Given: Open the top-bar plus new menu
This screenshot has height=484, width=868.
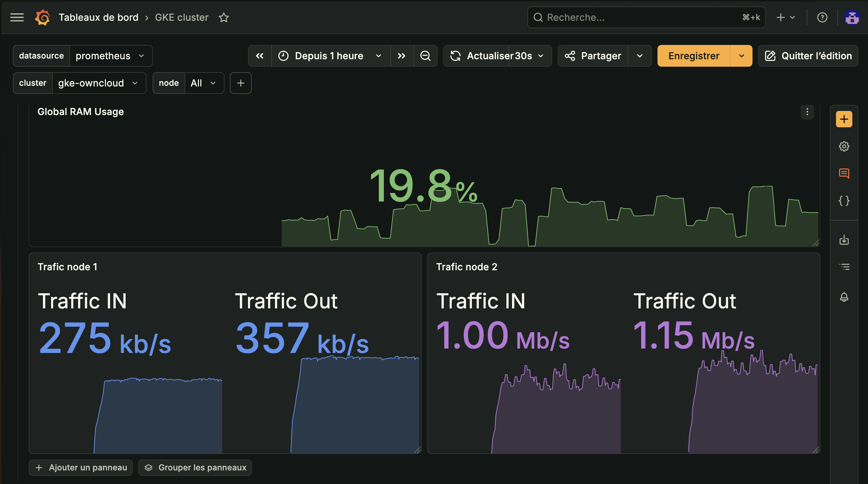Looking at the screenshot, I should [785, 17].
